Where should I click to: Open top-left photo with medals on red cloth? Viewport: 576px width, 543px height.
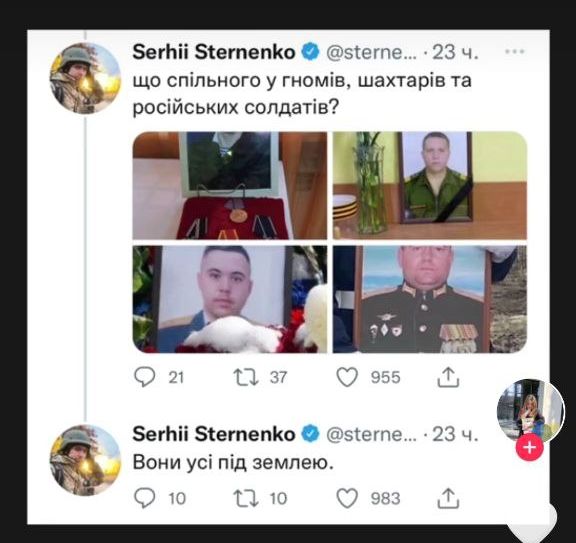click(x=230, y=186)
